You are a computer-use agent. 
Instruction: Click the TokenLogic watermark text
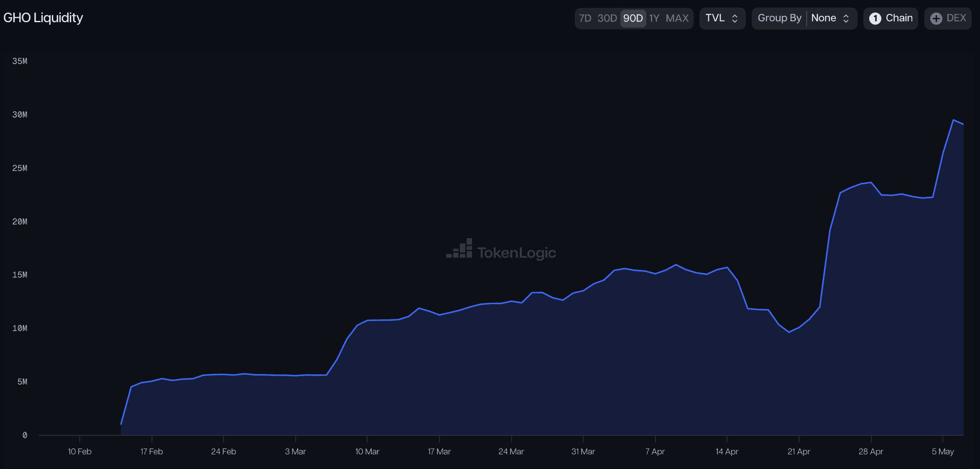516,253
